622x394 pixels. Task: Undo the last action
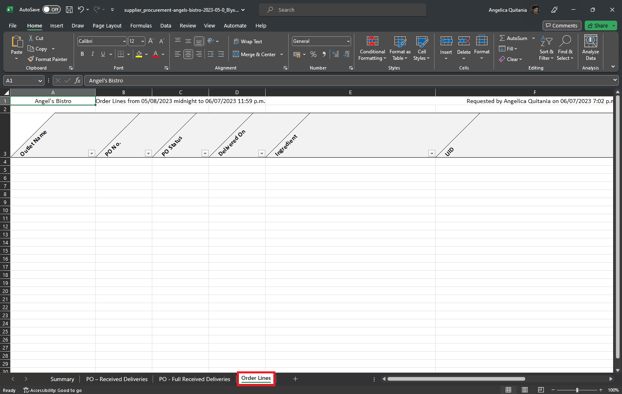click(81, 10)
